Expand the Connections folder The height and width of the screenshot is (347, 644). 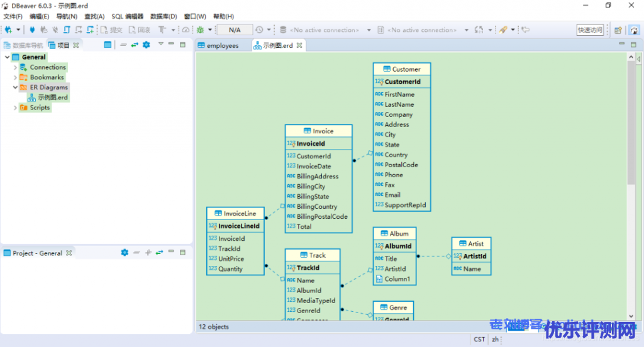(x=15, y=67)
